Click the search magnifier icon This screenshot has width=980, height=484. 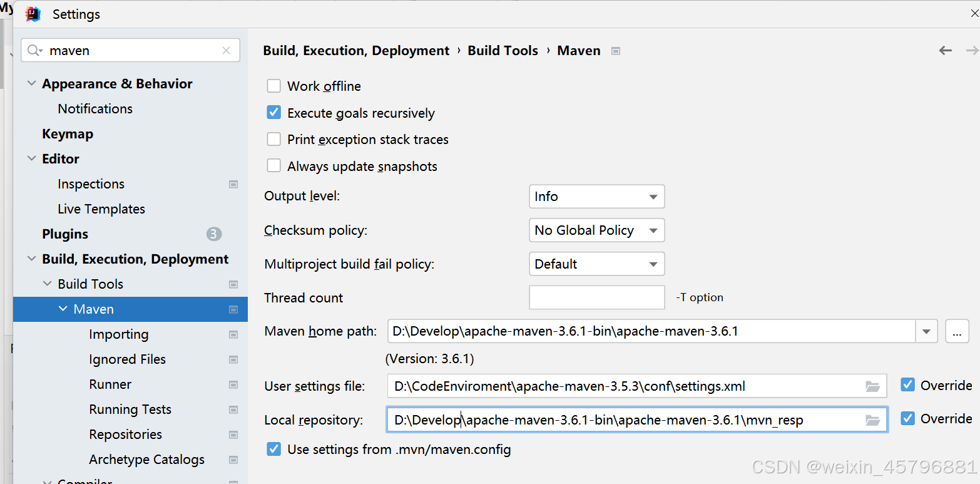pos(35,51)
